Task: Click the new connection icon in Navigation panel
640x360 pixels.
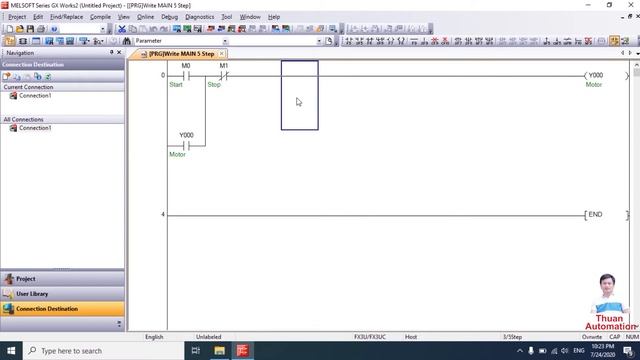Action: point(7,76)
